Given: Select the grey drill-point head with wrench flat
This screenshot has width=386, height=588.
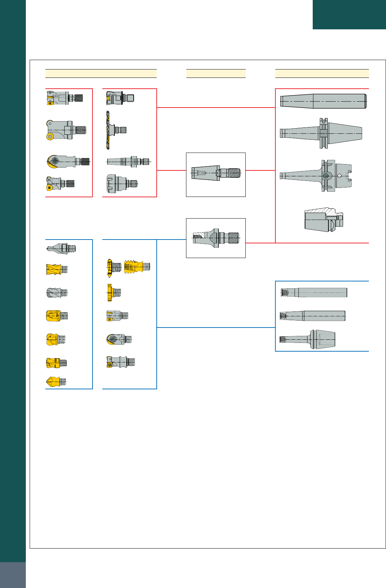Looking at the screenshot, I should point(61,249).
